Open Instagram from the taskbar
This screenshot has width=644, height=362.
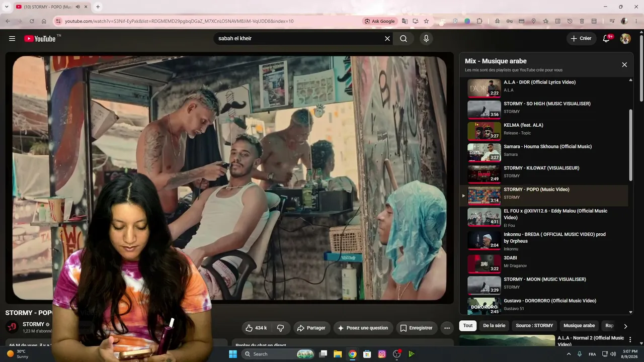pos(382,354)
